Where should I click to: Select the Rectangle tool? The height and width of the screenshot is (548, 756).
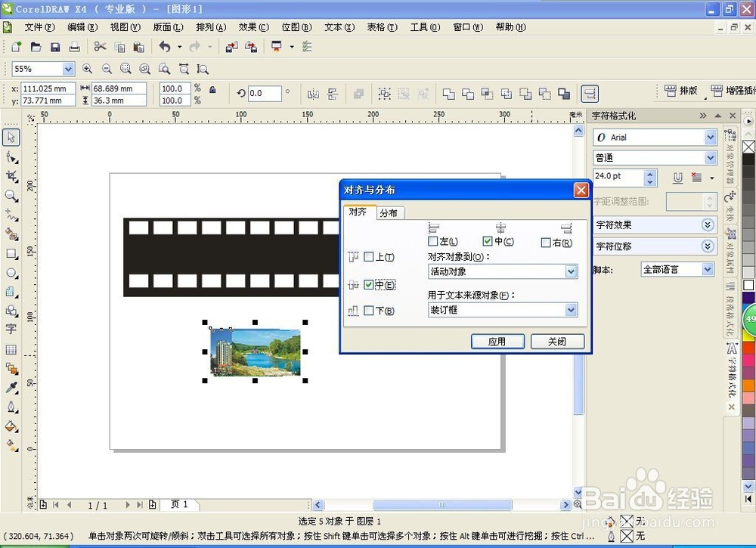[11, 255]
